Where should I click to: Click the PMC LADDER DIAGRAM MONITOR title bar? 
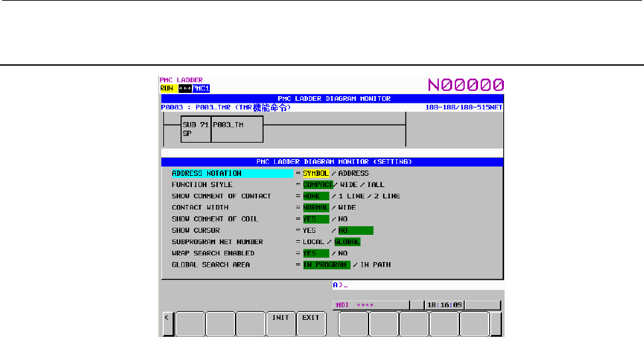click(332, 99)
